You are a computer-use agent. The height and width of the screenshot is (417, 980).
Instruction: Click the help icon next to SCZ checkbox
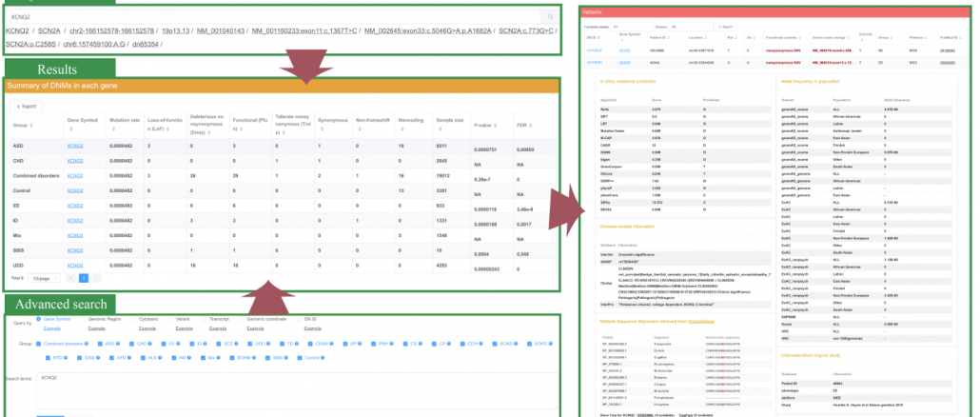238,344
